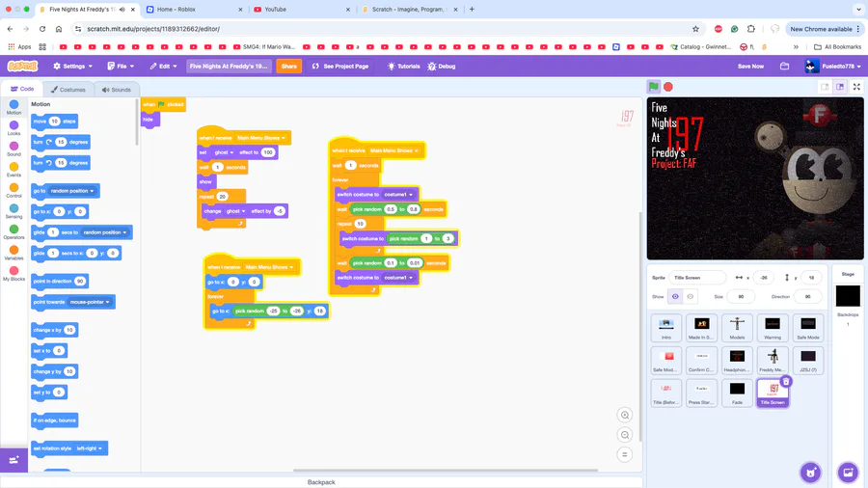Image resolution: width=868 pixels, height=488 pixels.
Task: Click the orange Share button
Action: 289,66
